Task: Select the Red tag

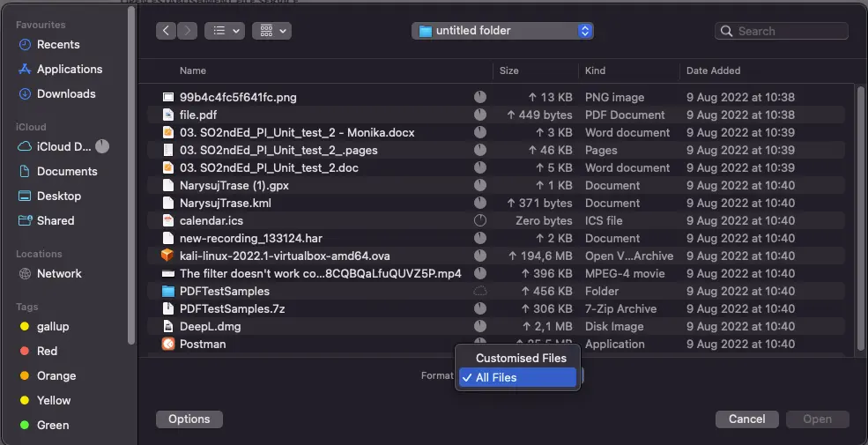Action: (38, 351)
